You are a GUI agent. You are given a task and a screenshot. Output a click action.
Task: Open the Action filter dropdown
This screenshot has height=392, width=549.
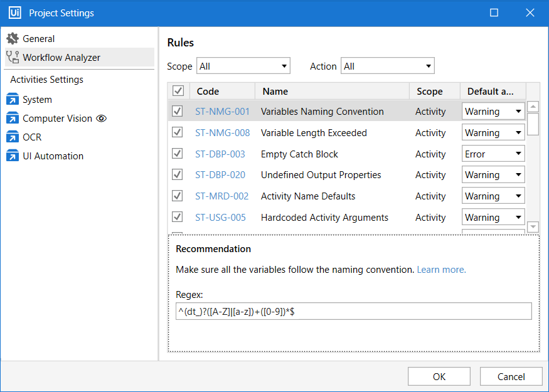coord(387,65)
